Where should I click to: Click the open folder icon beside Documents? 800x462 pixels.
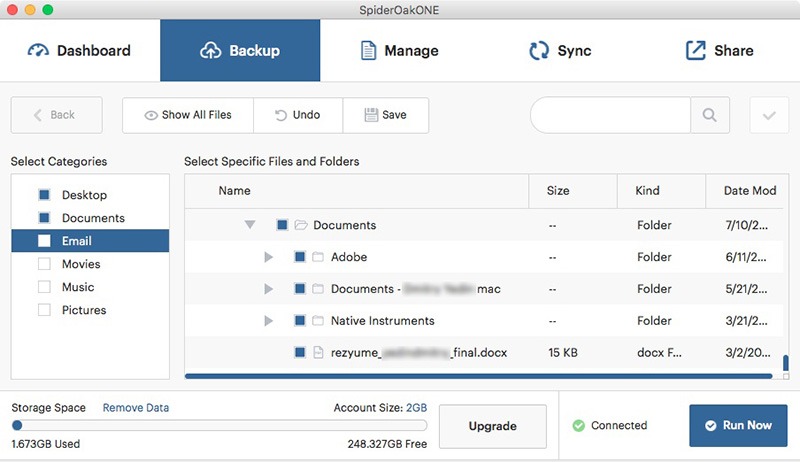tap(301, 225)
